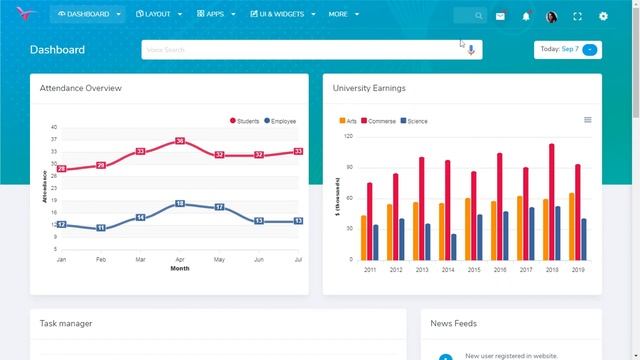Toggle Science series in earnings legend
Viewport: 640px width, 360px height.
414,121
